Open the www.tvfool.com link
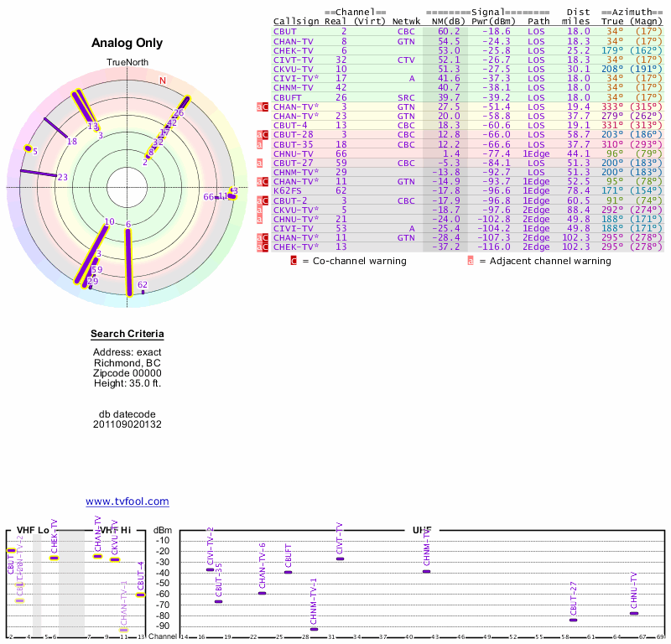This screenshot has height=644, width=671. point(127,501)
